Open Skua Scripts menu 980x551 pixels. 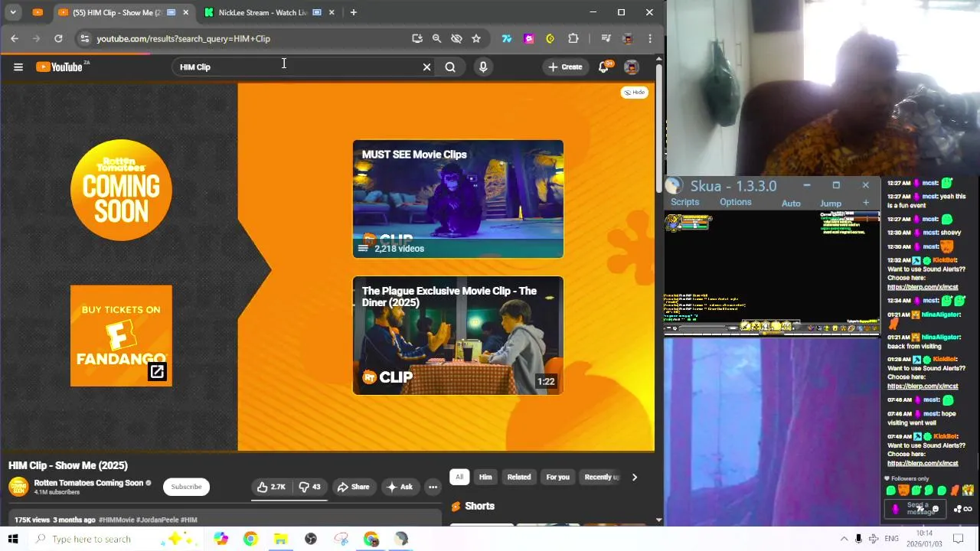pos(684,202)
